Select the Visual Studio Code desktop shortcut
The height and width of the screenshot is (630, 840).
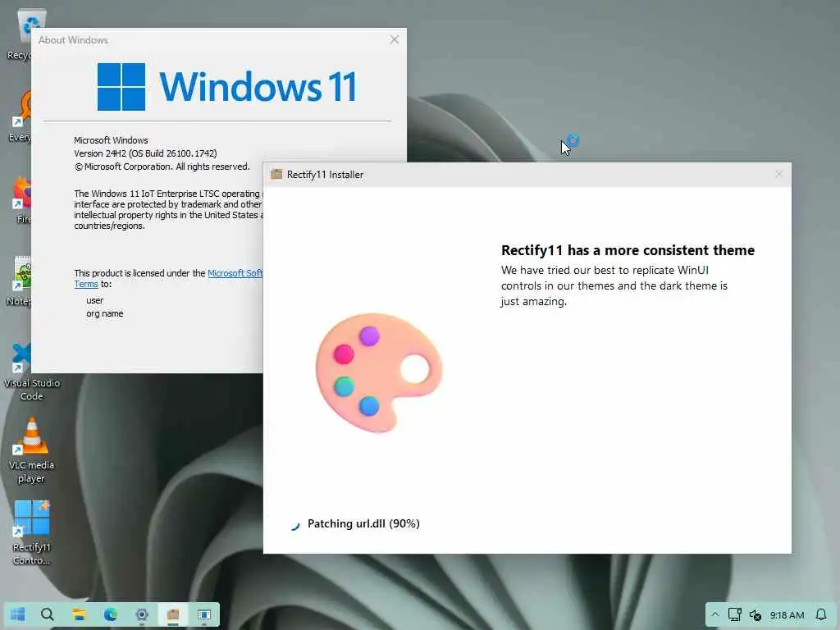[32, 371]
